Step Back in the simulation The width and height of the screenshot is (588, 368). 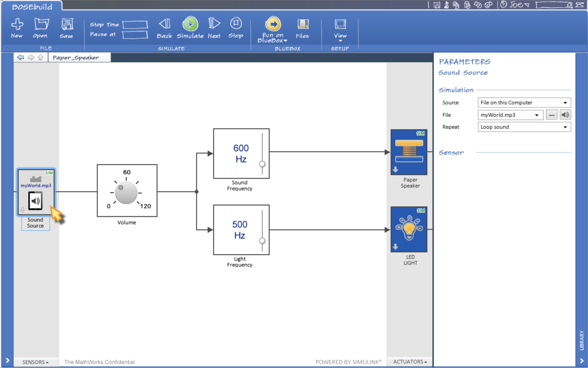(165, 24)
